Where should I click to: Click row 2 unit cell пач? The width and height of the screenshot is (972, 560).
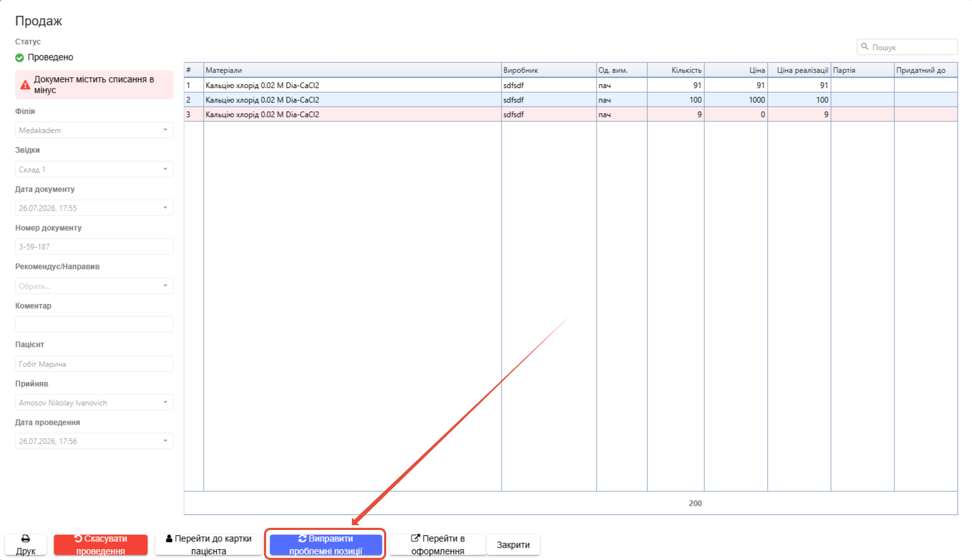pyautogui.click(x=622, y=100)
